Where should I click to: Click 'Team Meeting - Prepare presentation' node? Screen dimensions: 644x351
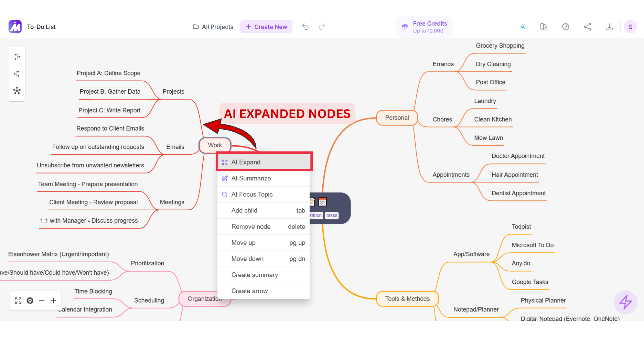point(88,184)
